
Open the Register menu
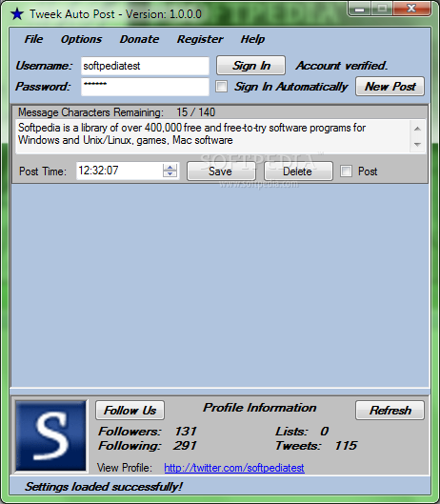pyautogui.click(x=200, y=39)
